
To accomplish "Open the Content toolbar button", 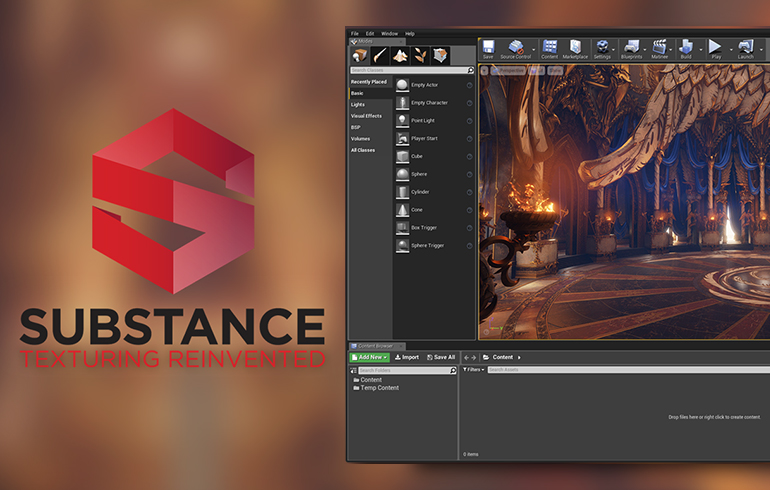I will pyautogui.click(x=550, y=47).
